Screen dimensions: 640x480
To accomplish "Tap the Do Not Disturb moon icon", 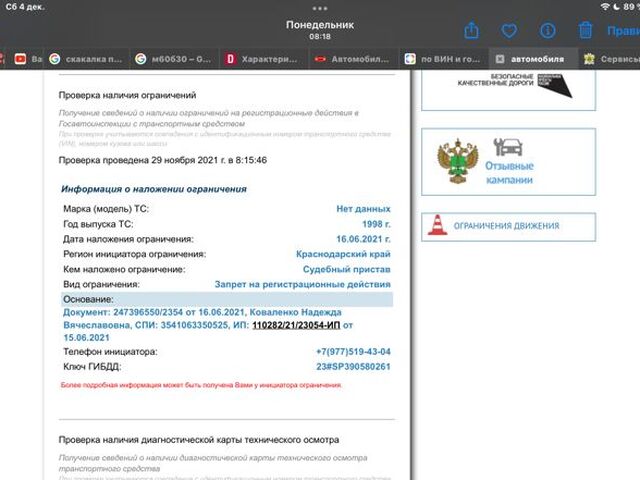I will [616, 7].
